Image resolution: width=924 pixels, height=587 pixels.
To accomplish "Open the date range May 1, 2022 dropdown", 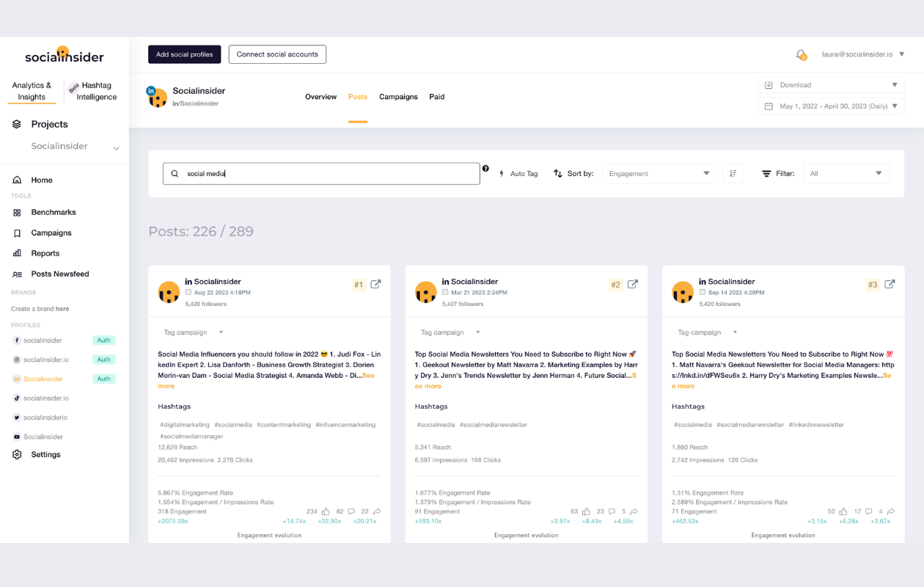I will coord(831,106).
